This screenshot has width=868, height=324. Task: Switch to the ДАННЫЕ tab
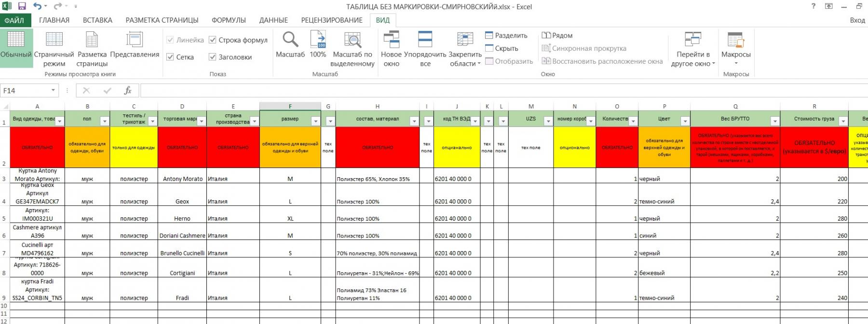tap(273, 20)
